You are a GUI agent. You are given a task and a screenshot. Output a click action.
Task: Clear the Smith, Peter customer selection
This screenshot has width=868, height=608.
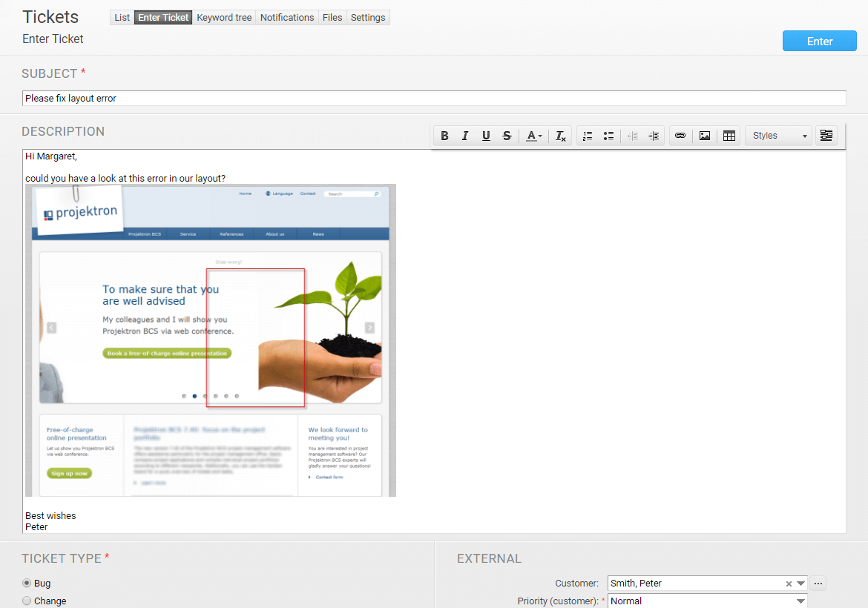pos(789,584)
